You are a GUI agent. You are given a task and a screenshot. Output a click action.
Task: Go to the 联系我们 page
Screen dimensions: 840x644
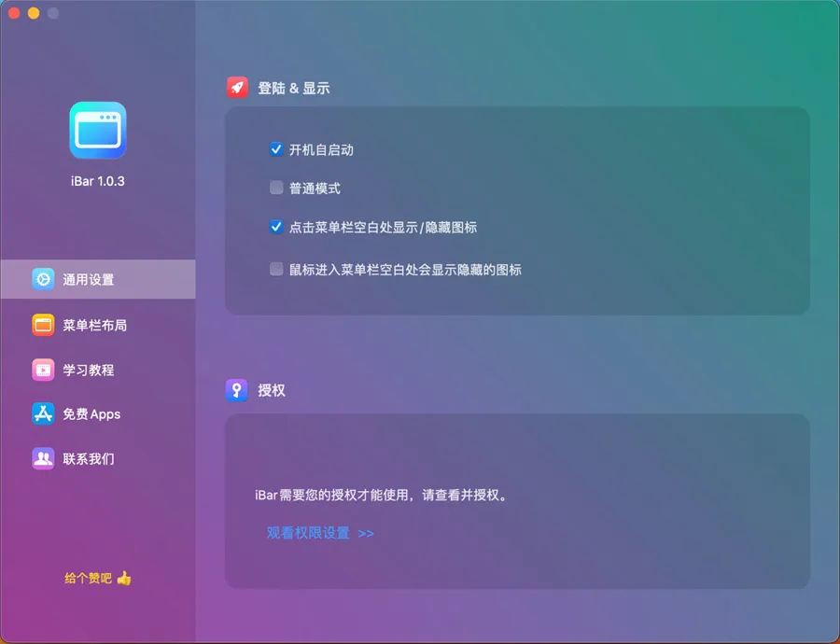coord(89,458)
